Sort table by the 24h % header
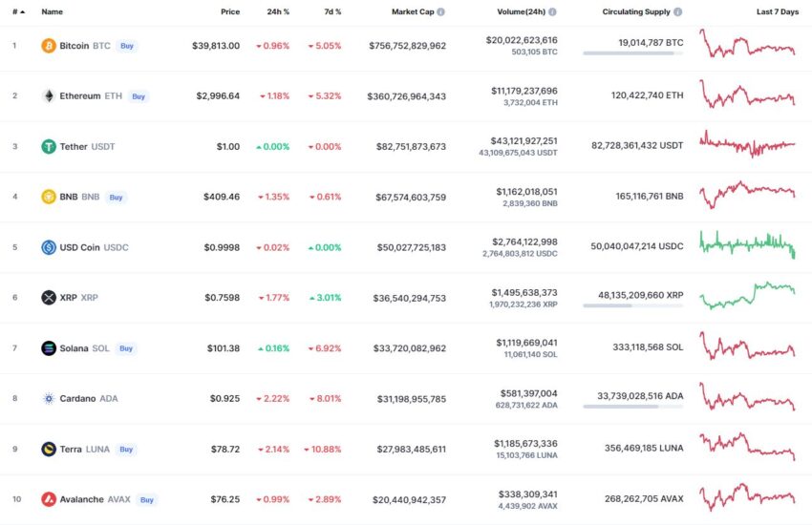This screenshot has width=812, height=525. pyautogui.click(x=278, y=11)
